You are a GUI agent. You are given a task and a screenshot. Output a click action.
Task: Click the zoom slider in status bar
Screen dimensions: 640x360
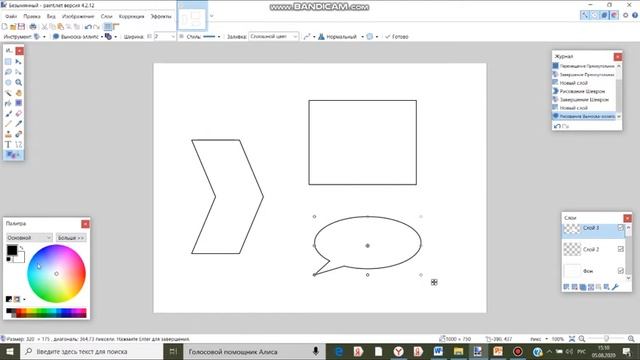click(607, 338)
